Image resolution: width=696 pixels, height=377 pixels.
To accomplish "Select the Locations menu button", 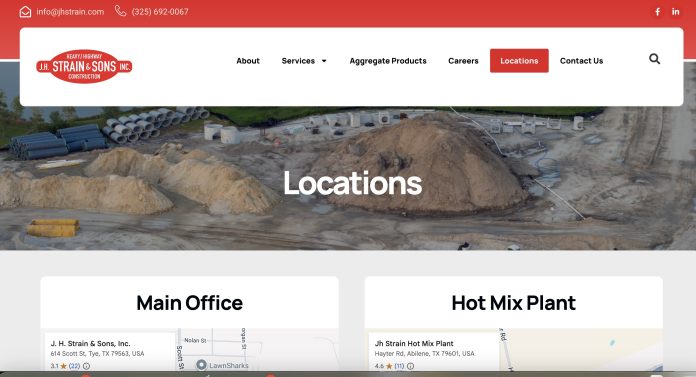I will click(x=519, y=61).
